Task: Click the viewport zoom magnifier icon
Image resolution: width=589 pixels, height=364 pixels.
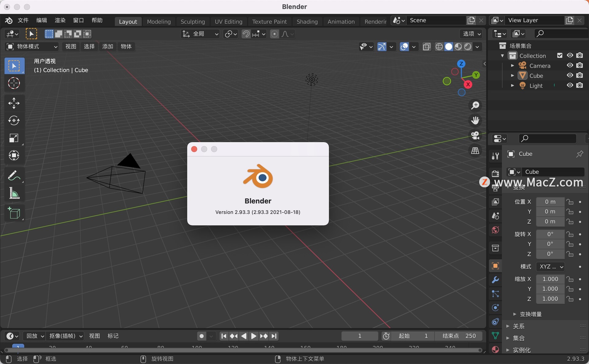Action: (475, 105)
